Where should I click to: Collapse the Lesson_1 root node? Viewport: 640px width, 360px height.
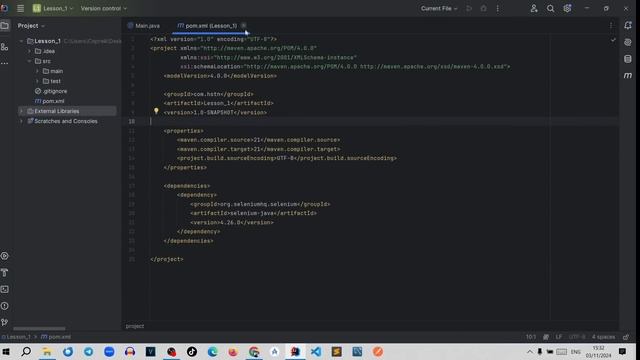point(21,41)
